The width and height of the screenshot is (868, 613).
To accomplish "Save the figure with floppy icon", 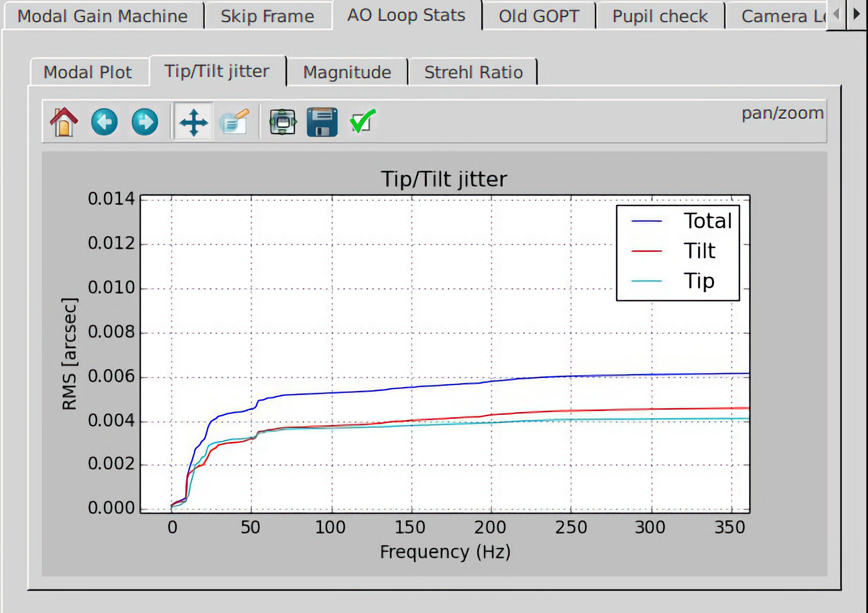I will [x=322, y=122].
